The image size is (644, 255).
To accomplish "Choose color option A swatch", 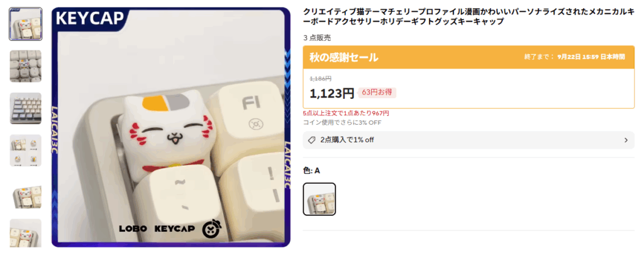I will coord(319,199).
